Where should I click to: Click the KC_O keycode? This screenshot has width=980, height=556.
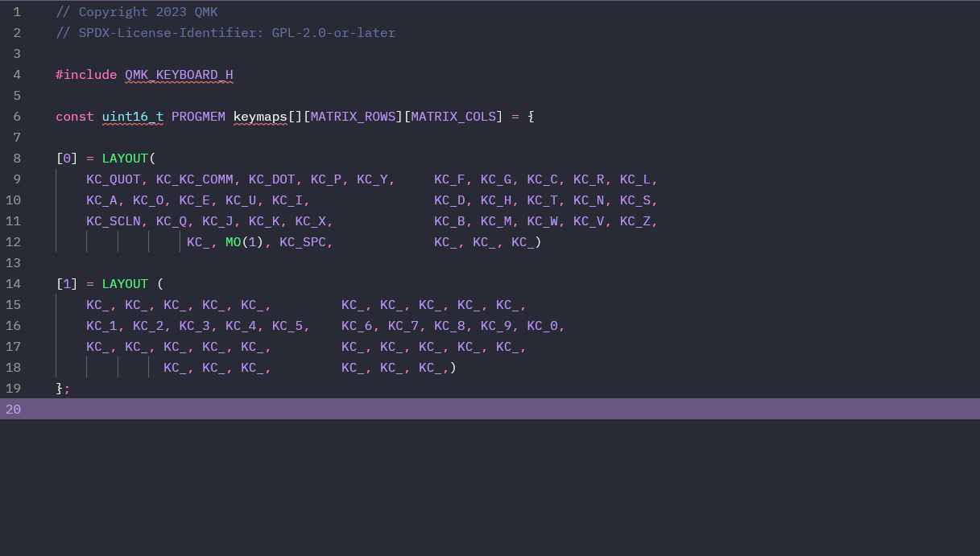pos(148,200)
